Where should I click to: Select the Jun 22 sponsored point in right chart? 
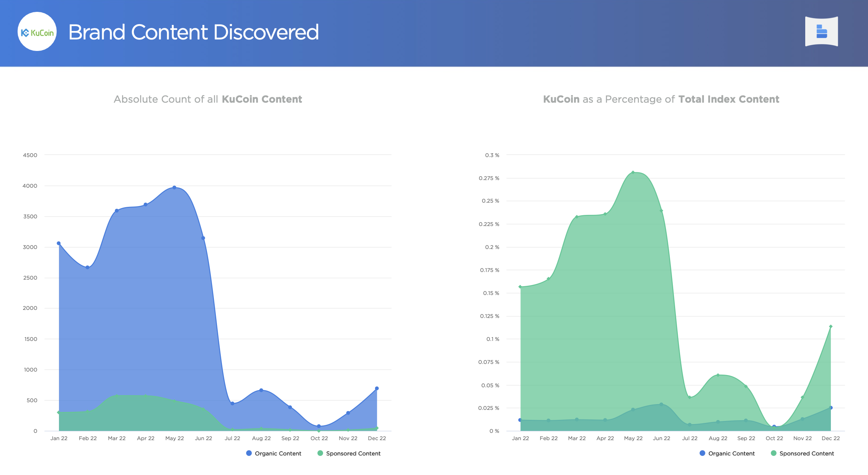coord(661,211)
